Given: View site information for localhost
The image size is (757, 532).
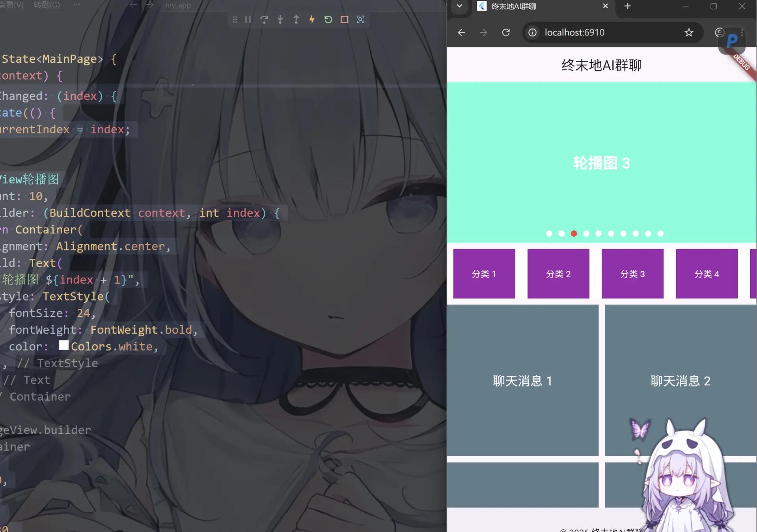Looking at the screenshot, I should click(533, 32).
